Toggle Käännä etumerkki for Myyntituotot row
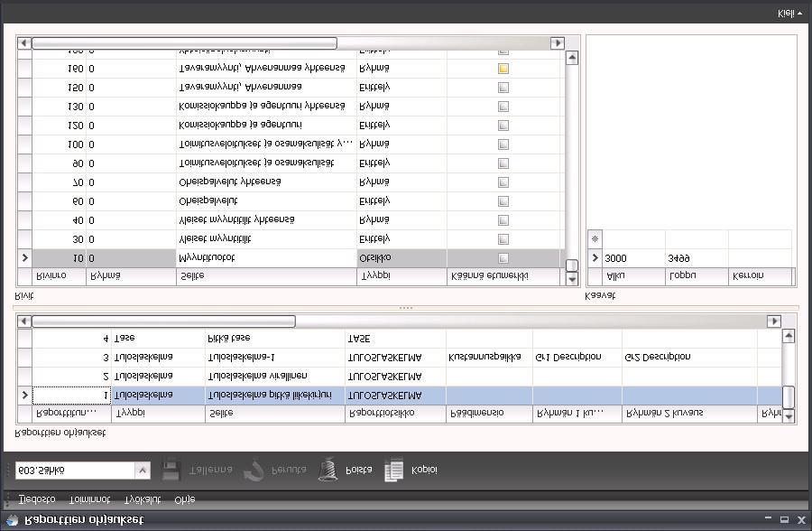812x531 pixels. (x=503, y=257)
